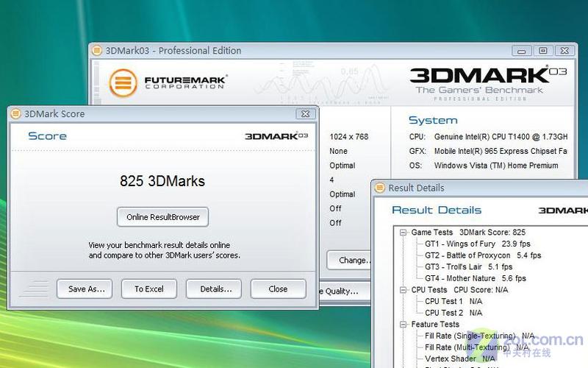Click Save As... in the Score window
Image resolution: width=588 pixels, height=368 pixels.
(85, 289)
